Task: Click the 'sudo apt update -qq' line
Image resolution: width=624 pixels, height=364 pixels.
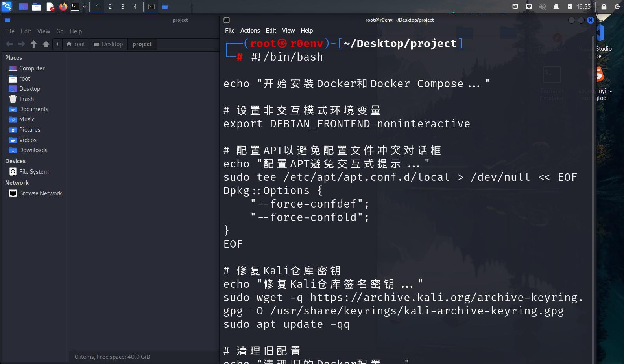Action: (286, 324)
